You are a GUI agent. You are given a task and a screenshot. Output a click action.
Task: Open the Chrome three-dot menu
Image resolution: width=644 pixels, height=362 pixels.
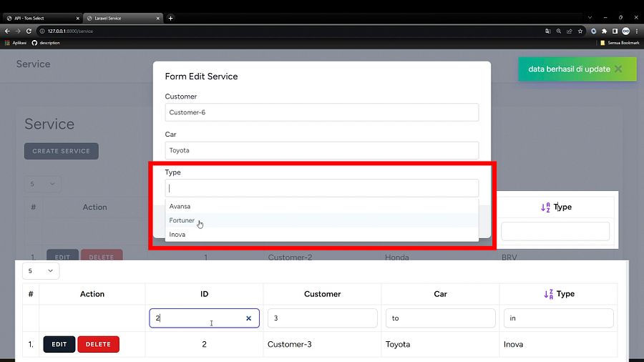[637, 31]
